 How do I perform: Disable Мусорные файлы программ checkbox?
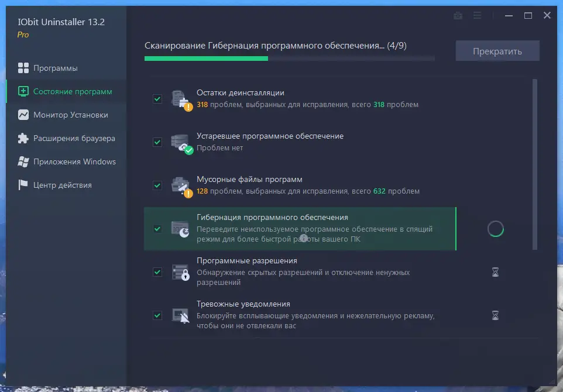[157, 185]
